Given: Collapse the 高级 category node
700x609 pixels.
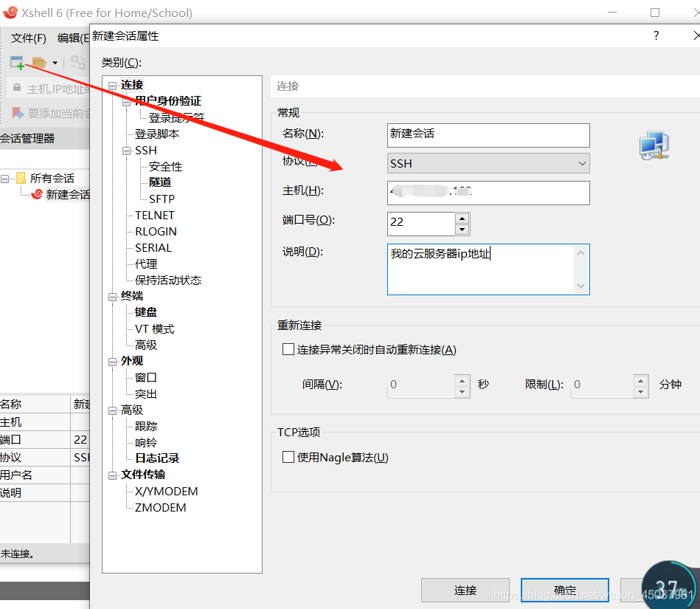Looking at the screenshot, I should 113,410.
